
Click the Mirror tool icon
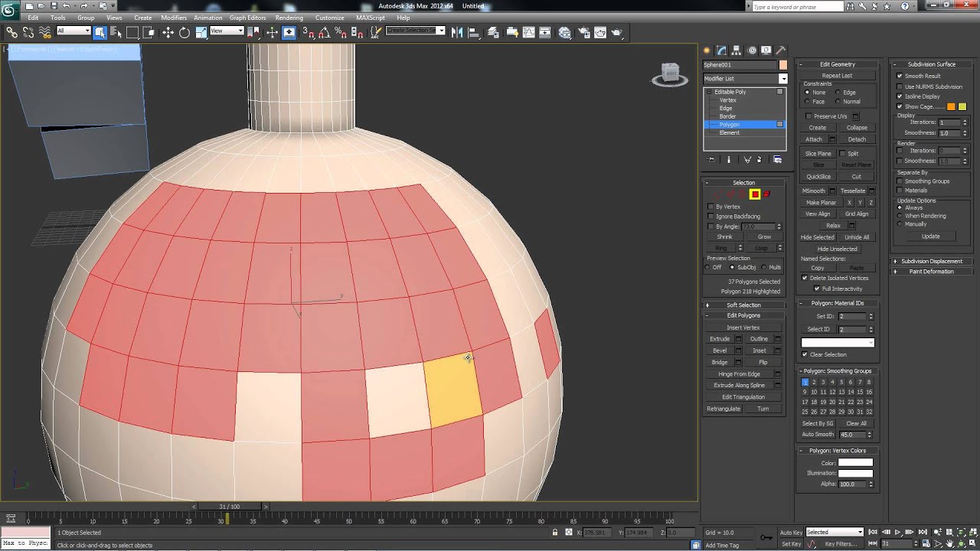pos(457,32)
